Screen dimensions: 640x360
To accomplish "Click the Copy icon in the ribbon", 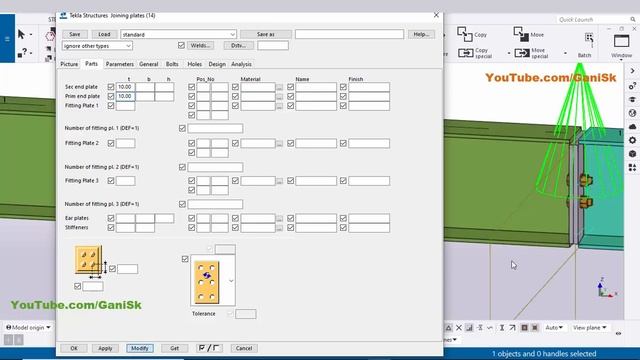I will pos(464,34).
